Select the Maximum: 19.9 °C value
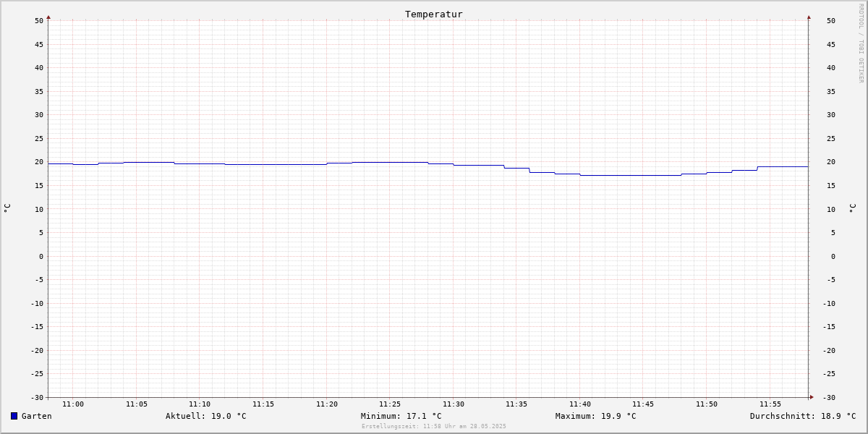The image size is (868, 434). (596, 416)
